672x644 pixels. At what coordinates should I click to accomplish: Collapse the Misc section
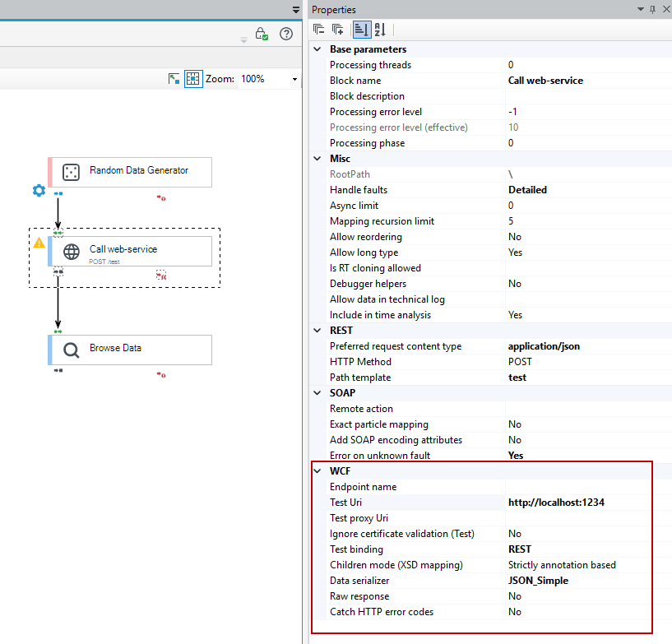pyautogui.click(x=317, y=159)
